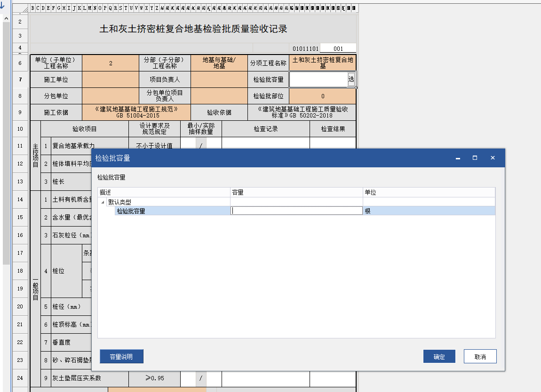541x392 pixels.
Task: Click the 选 button beside 检验批容量 cell
Action: pos(351,79)
